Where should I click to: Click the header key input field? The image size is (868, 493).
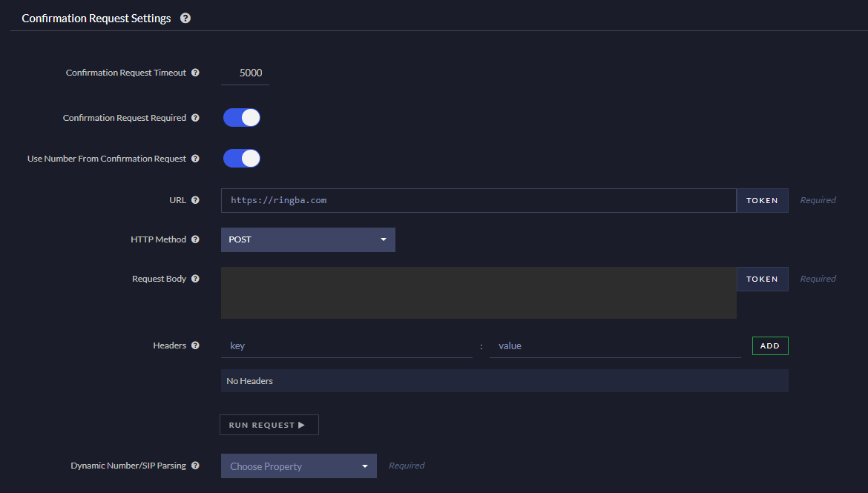tap(346, 345)
